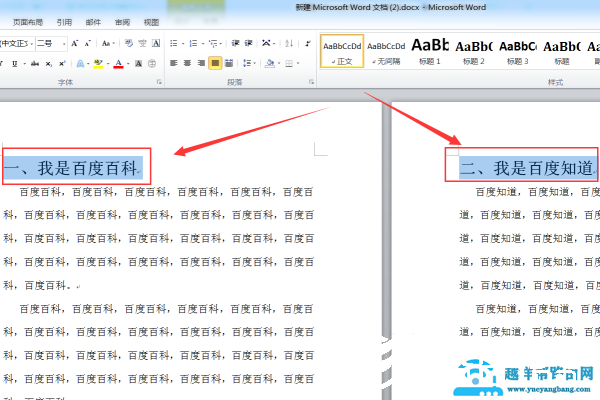Viewport: 600px width, 400px height.
Task: Apply the 标题 3 style
Action: click(518, 51)
